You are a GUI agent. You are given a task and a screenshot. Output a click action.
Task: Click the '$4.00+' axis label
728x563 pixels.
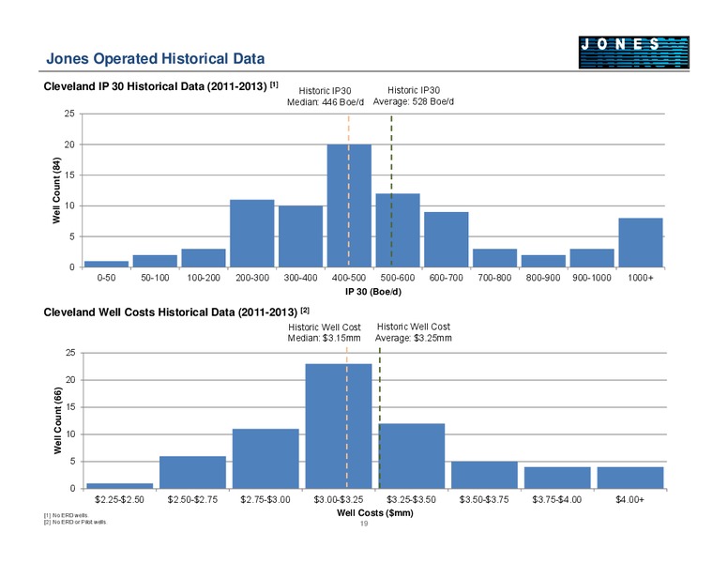pos(630,500)
